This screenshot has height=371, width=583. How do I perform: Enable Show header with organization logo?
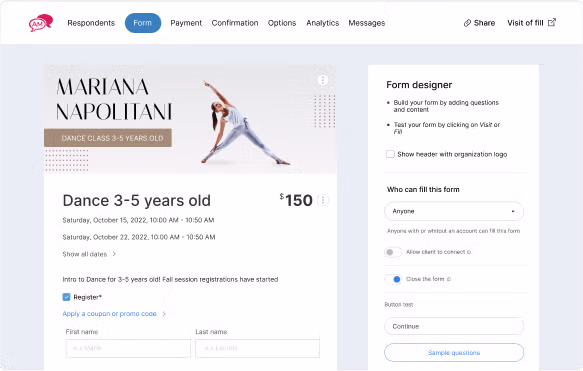pyautogui.click(x=390, y=154)
